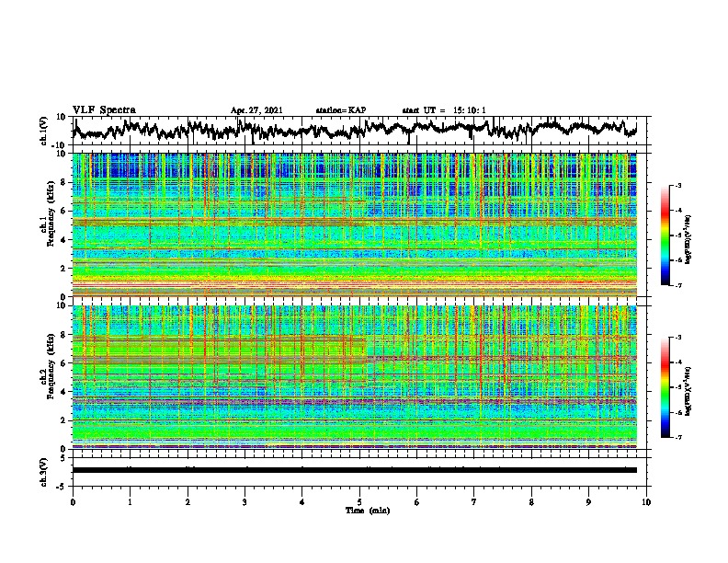Click the "start UT = 15:10:1" header text
The height and width of the screenshot is (563, 728).
tap(444, 110)
